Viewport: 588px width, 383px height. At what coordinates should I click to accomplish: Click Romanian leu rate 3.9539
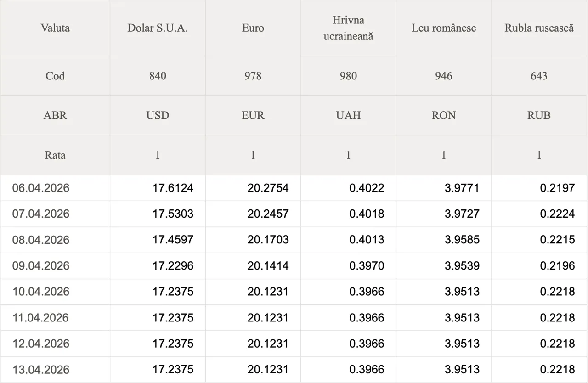click(462, 266)
